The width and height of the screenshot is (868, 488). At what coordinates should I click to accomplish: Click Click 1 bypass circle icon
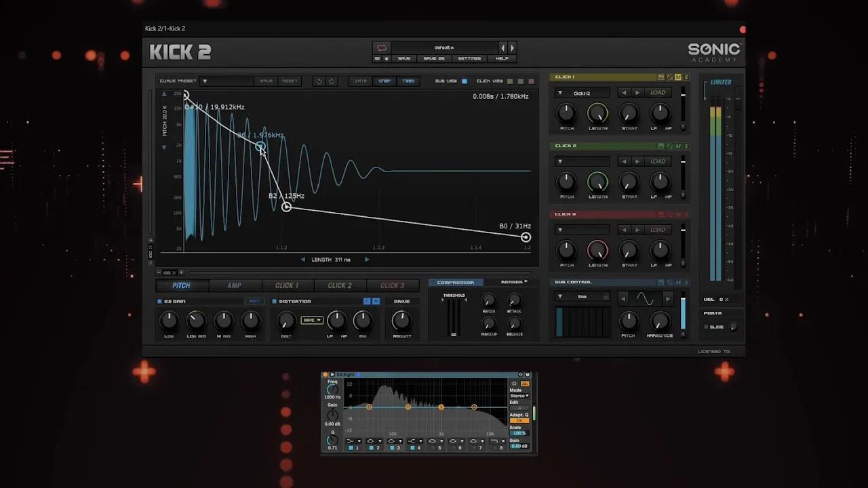[x=669, y=77]
